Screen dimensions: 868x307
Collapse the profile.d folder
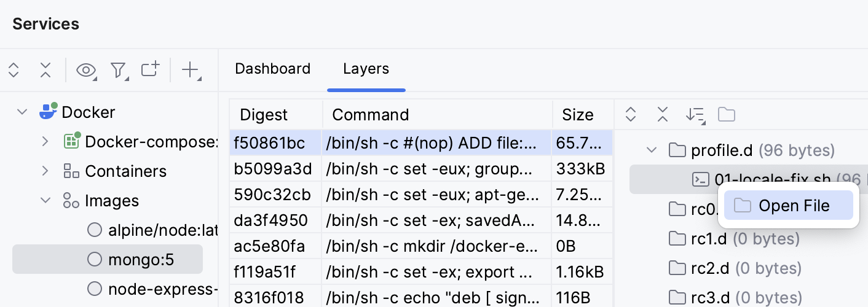[x=652, y=150]
